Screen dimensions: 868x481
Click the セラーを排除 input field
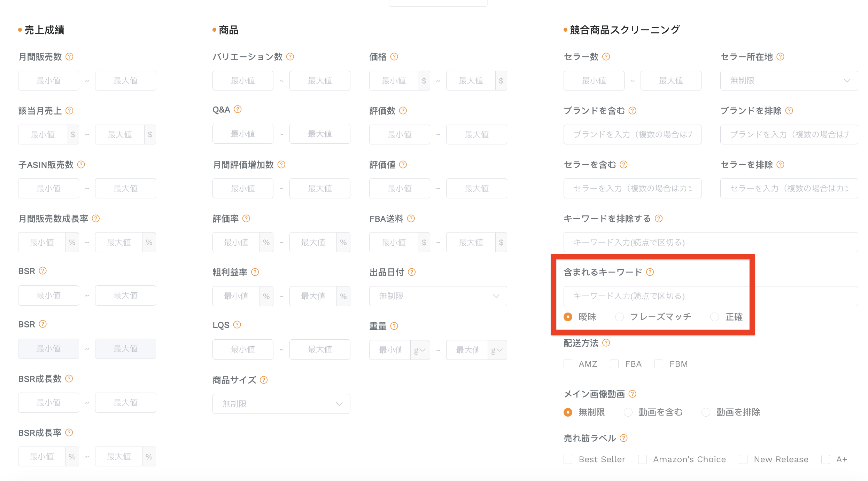(789, 188)
